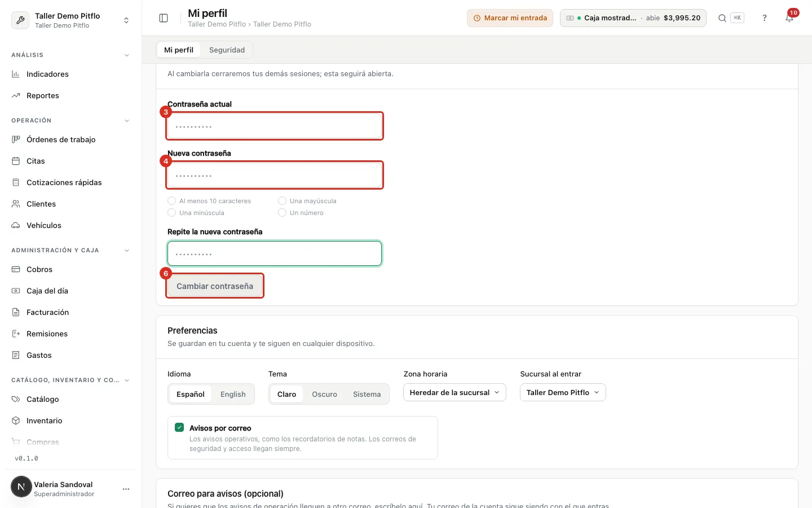Select the Español language option

191,394
